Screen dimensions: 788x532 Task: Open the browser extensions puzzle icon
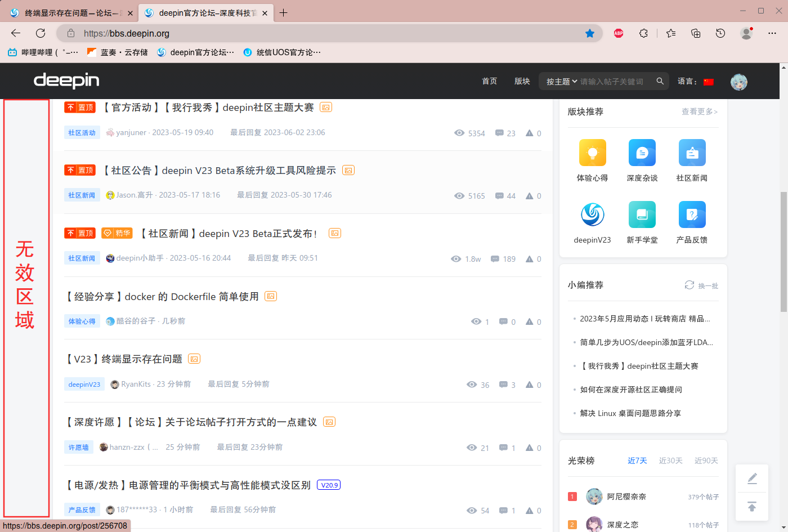tap(644, 33)
